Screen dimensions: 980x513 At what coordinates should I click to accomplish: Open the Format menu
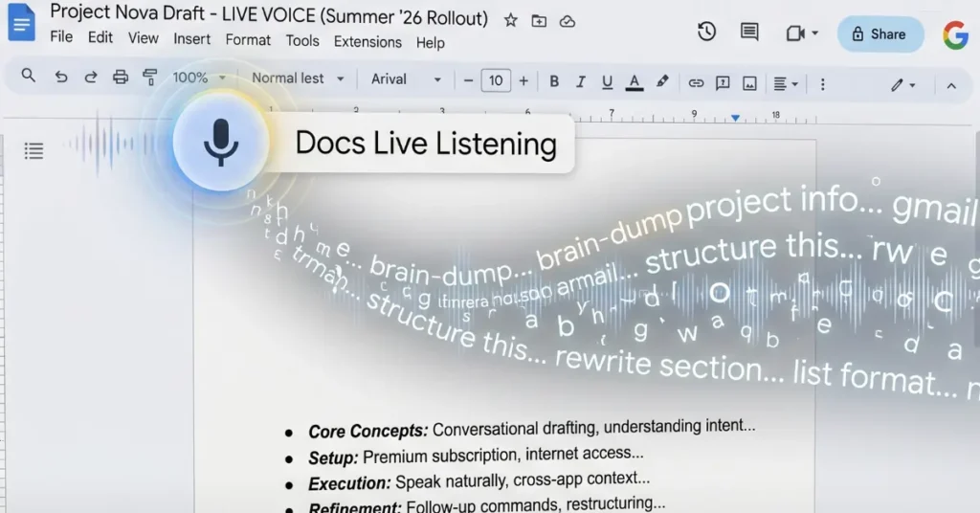pyautogui.click(x=248, y=40)
